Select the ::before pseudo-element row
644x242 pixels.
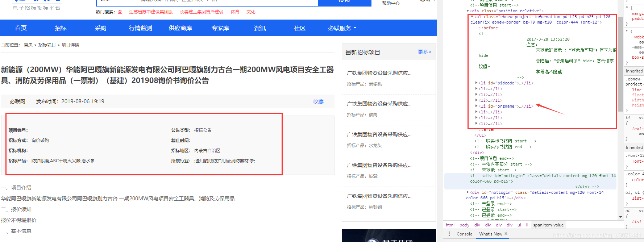pyautogui.click(x=488, y=28)
